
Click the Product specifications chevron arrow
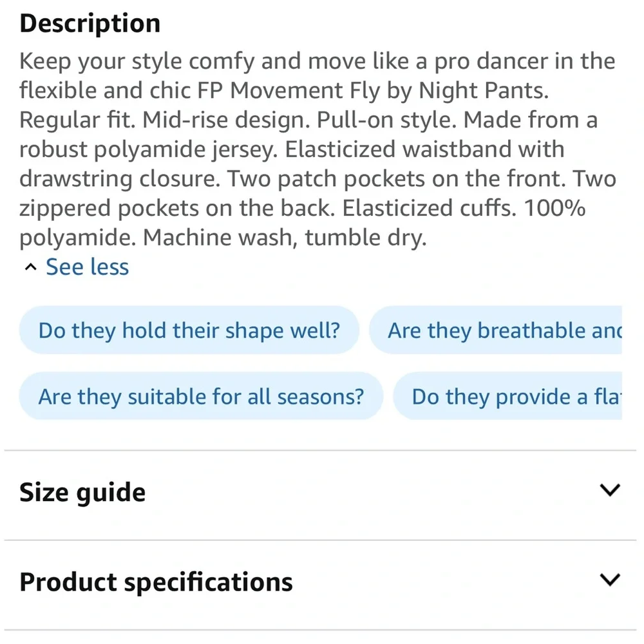[x=609, y=580]
